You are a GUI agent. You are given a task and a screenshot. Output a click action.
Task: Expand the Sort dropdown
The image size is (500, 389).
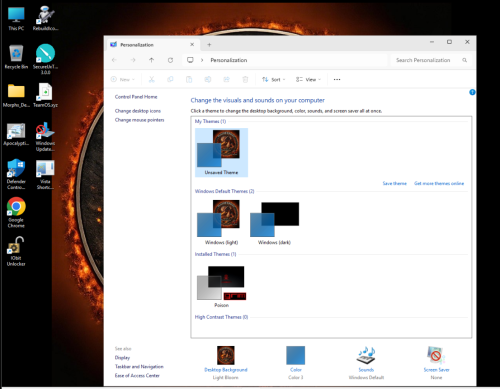coord(274,79)
